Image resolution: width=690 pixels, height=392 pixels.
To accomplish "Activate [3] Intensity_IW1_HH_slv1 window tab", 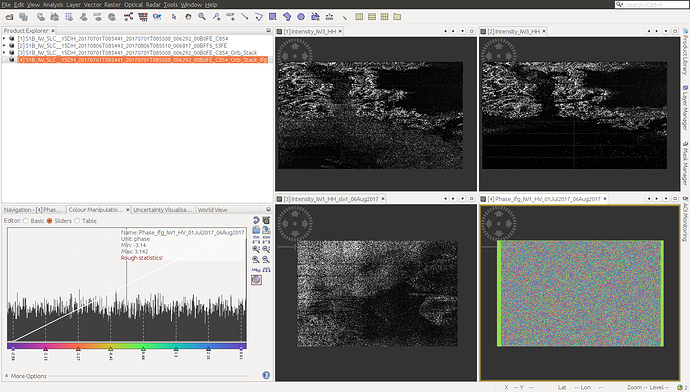I will (x=331, y=199).
